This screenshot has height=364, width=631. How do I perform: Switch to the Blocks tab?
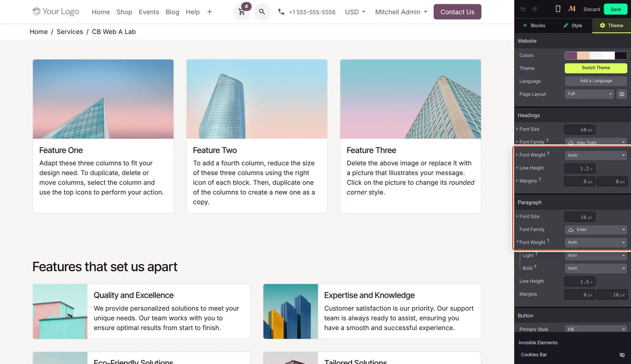point(534,26)
